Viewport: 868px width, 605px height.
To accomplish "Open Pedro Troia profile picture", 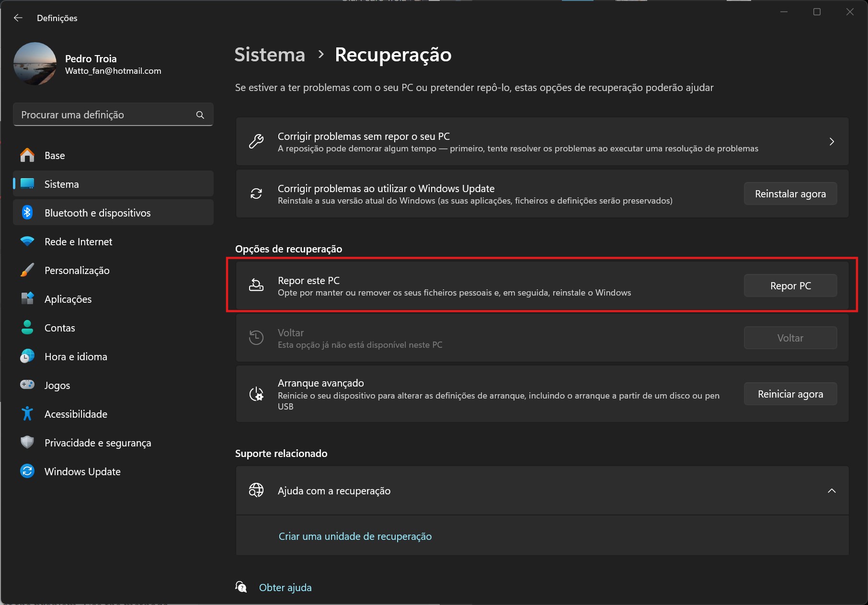I will 35,64.
